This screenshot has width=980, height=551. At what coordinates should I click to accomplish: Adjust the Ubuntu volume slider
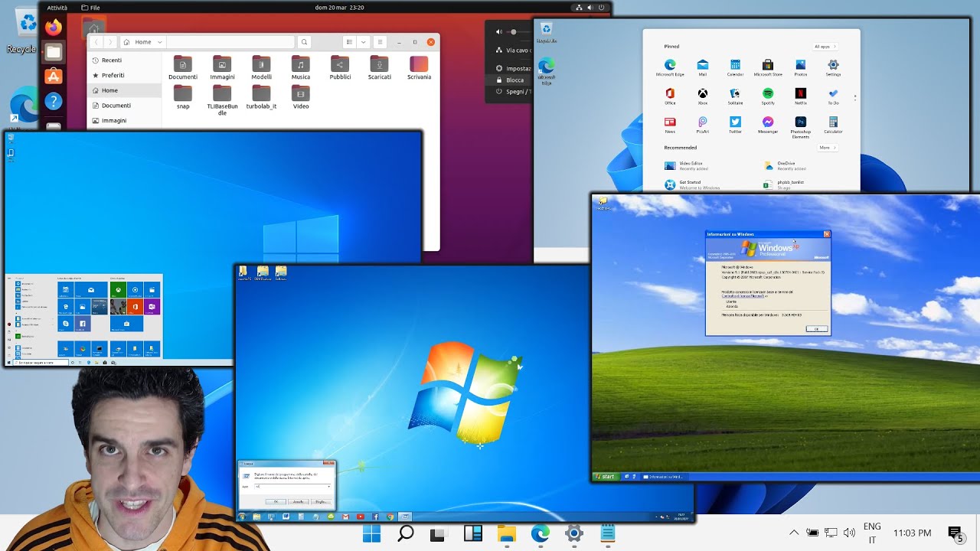(x=513, y=31)
